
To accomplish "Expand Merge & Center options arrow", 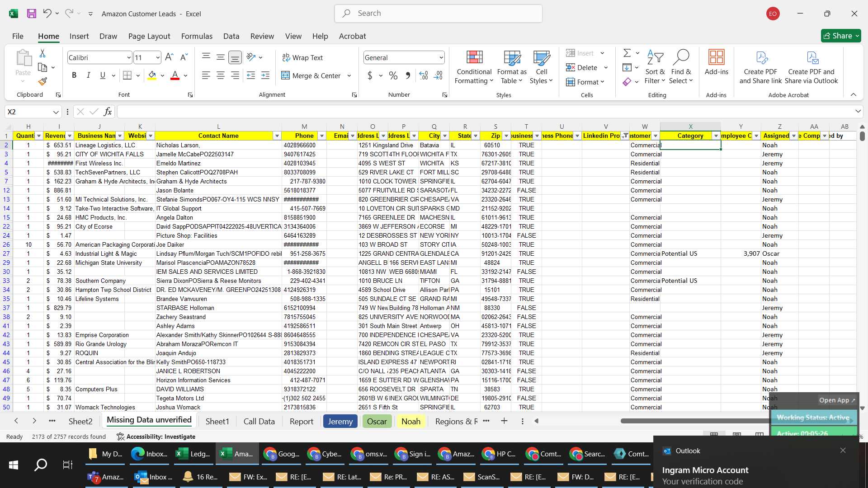I will (x=349, y=75).
